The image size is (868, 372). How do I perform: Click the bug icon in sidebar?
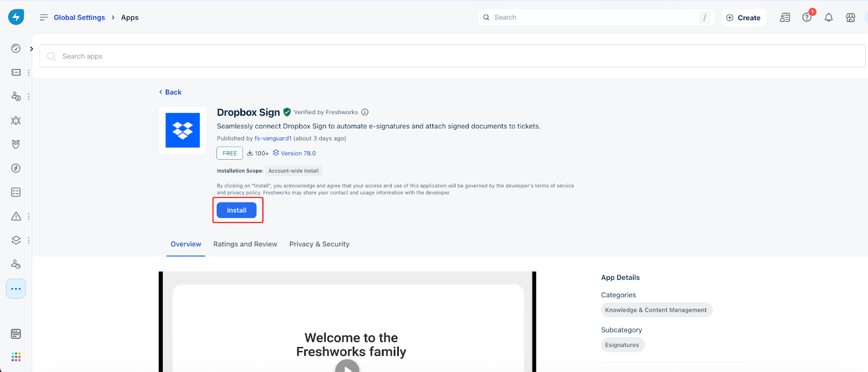16,121
